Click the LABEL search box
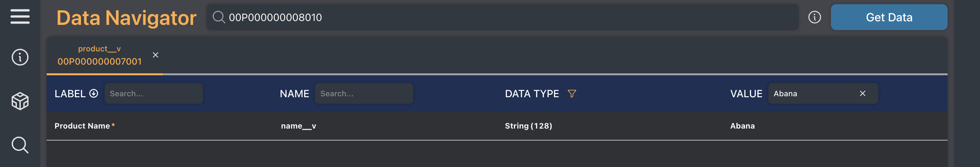The height and width of the screenshot is (167, 980). point(153,94)
